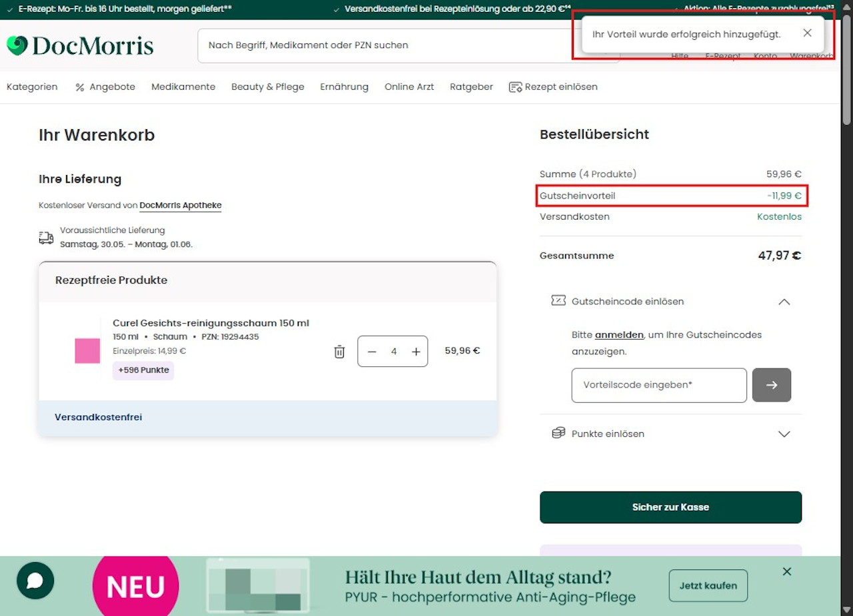
Task: Click the Einzelpreis: 14,99 € text
Action: pos(149,351)
